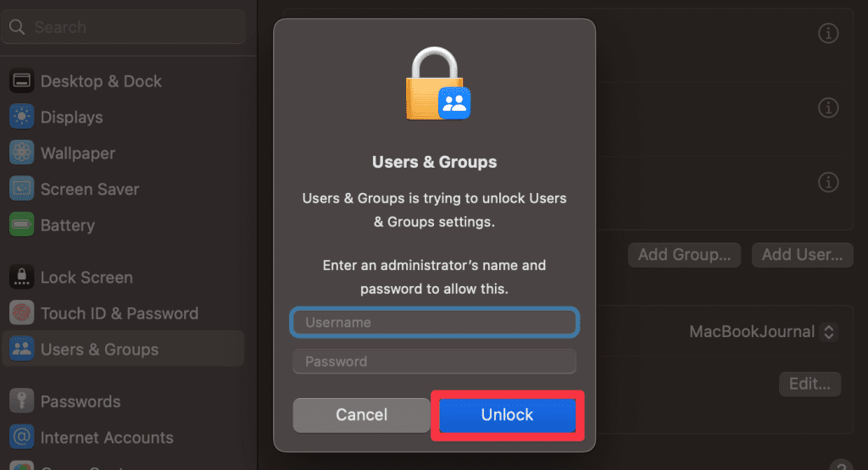Click the topmost info (i) icon
This screenshot has width=868, height=470.
828,34
